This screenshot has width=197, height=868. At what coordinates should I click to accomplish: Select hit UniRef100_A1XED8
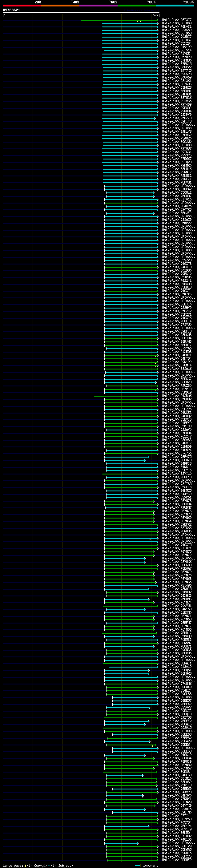(177, 351)
